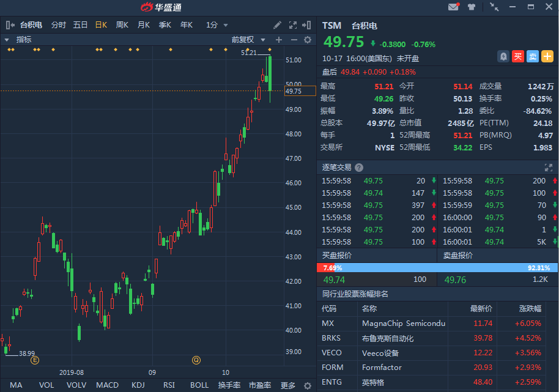Open the 前复权 adjustment dropdown
The width and height of the screenshot is (559, 392).
pyautogui.click(x=246, y=40)
